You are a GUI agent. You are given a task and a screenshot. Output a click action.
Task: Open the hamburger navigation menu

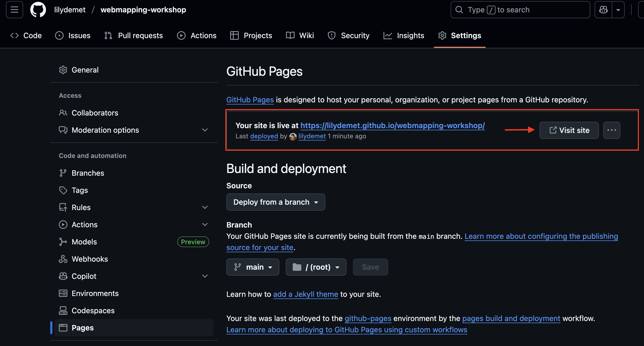pyautogui.click(x=15, y=10)
